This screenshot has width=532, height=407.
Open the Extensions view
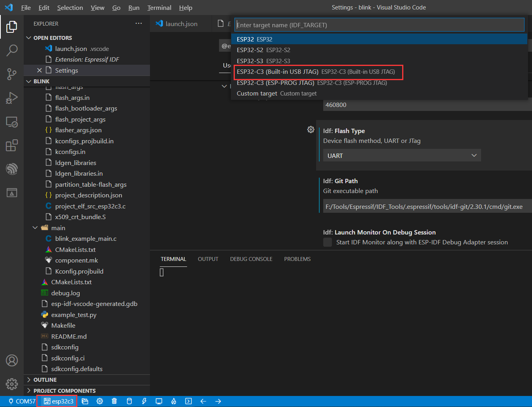coord(12,145)
